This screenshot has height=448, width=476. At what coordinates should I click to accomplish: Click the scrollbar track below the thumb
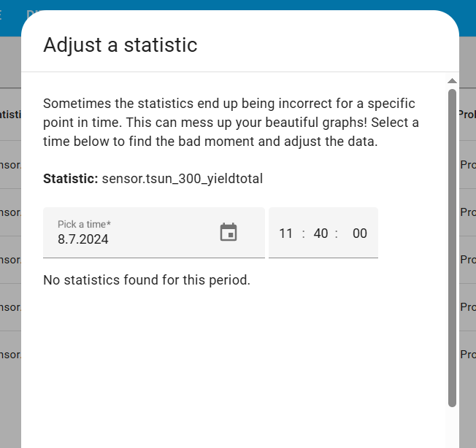click(x=452, y=427)
